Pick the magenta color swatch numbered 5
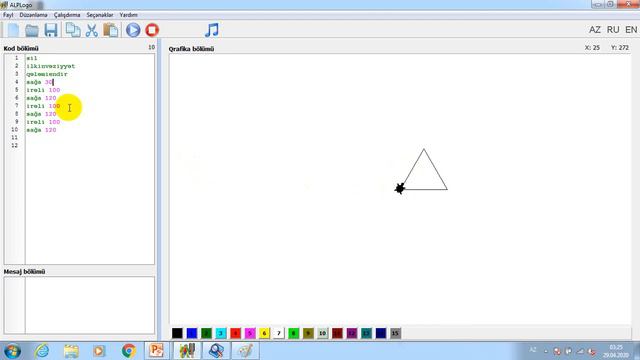 (250, 333)
